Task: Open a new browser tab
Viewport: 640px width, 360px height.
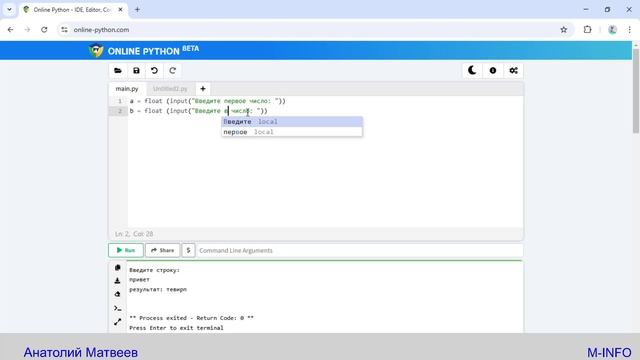Action: point(137,9)
